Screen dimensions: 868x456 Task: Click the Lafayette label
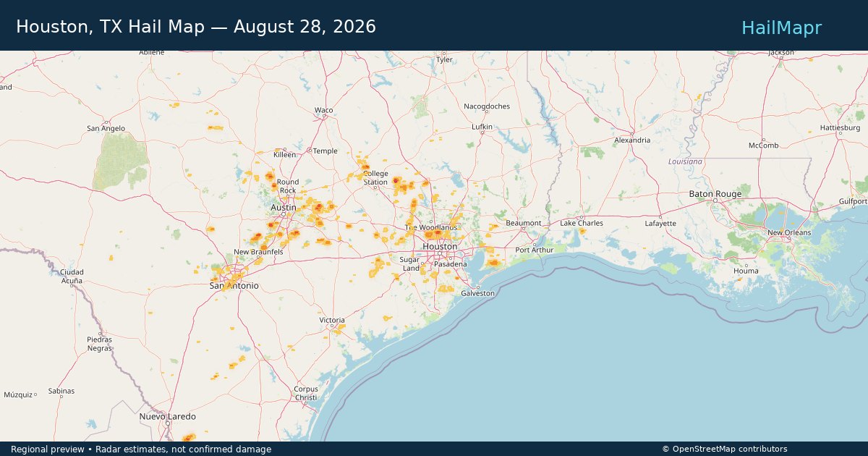point(661,224)
